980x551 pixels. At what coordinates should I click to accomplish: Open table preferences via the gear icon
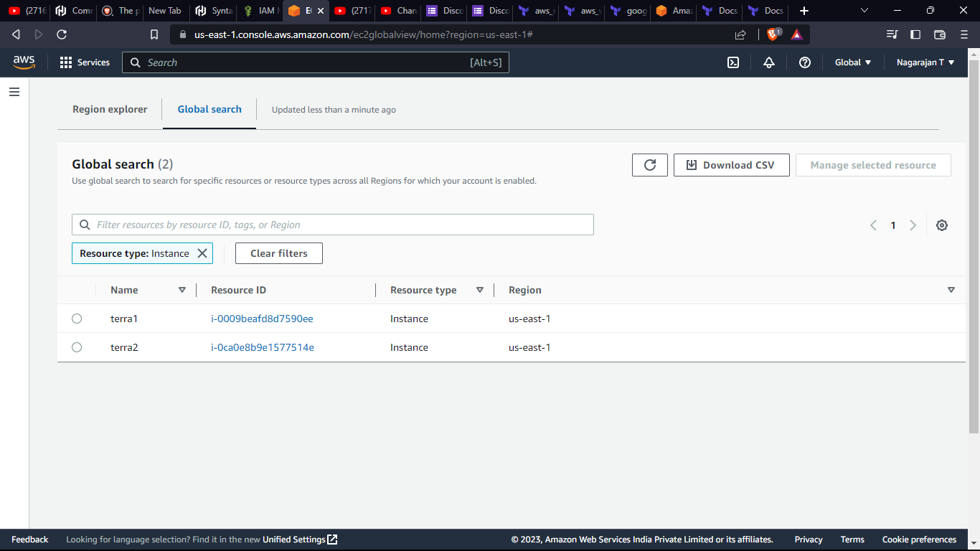point(942,225)
